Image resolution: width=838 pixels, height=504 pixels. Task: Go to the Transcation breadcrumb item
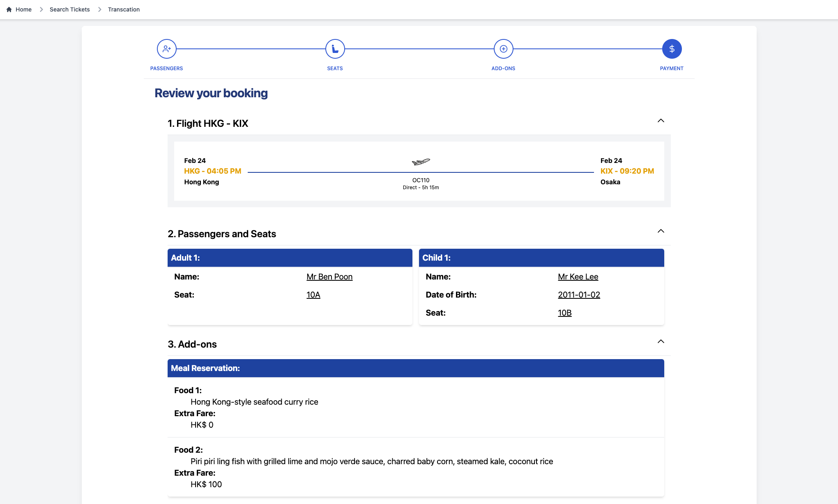(124, 9)
